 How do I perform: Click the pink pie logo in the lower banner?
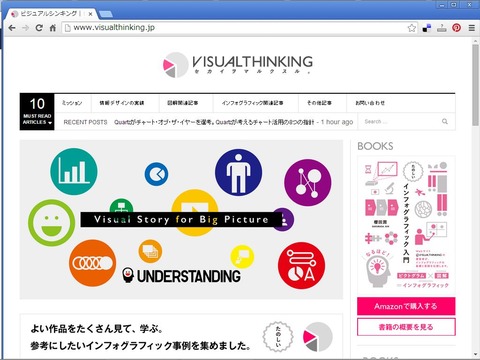[318, 337]
